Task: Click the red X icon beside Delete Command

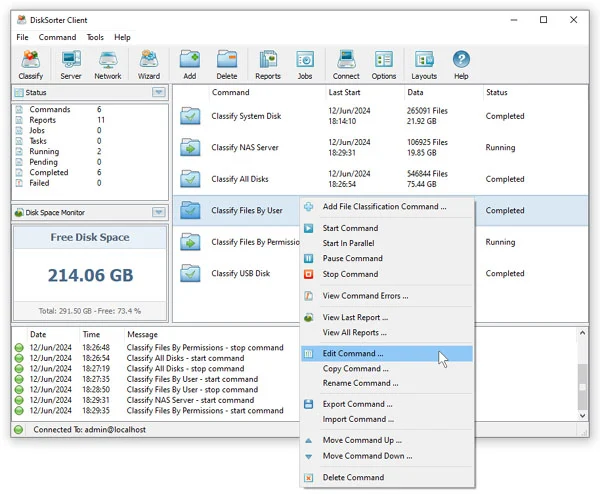Action: pyautogui.click(x=308, y=478)
